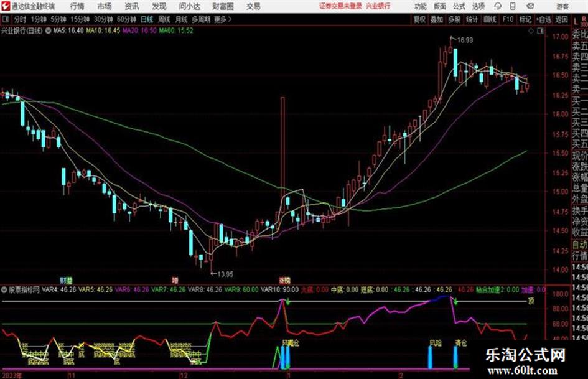Add stock via 自选 button
This screenshot has width=588, height=379.
[544, 19]
